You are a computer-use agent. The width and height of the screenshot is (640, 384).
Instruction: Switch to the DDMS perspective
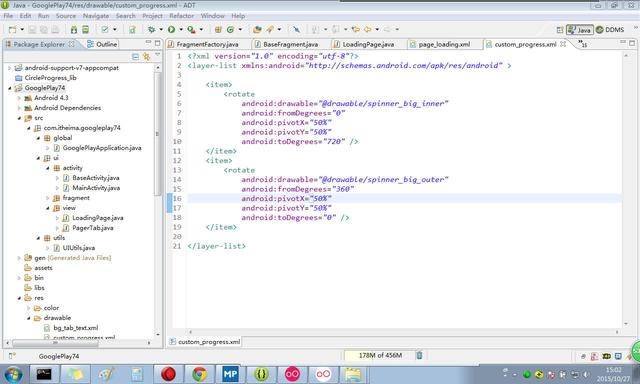[610, 30]
